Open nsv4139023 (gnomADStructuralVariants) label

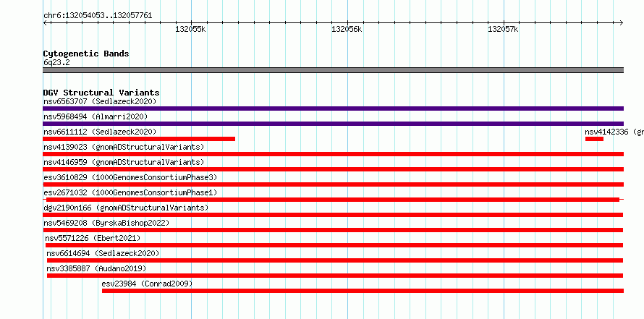pos(124,147)
